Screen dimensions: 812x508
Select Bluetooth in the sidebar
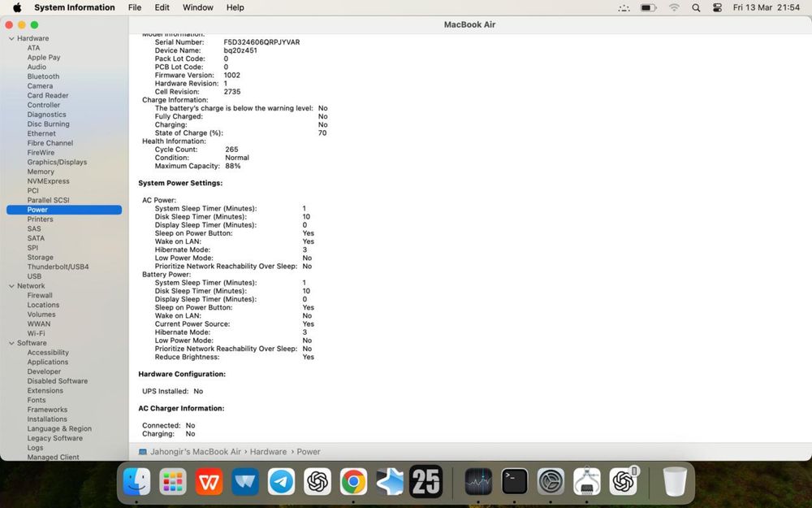point(43,76)
